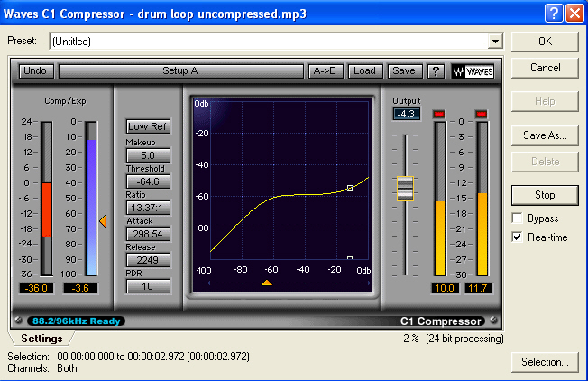Toggle the Bypass checkbox
The image size is (588, 381).
click(x=517, y=218)
